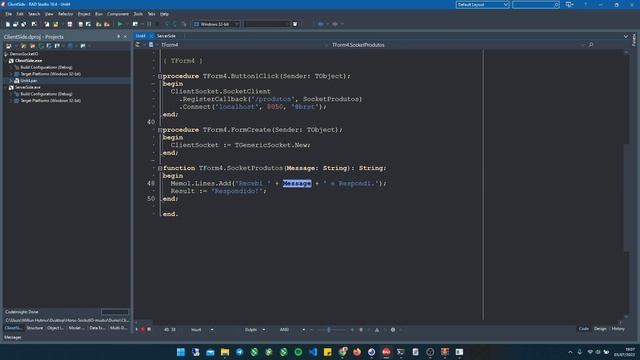Open the empty device combo box in toolbar
The height and width of the screenshot is (360, 640).
tap(267, 24)
